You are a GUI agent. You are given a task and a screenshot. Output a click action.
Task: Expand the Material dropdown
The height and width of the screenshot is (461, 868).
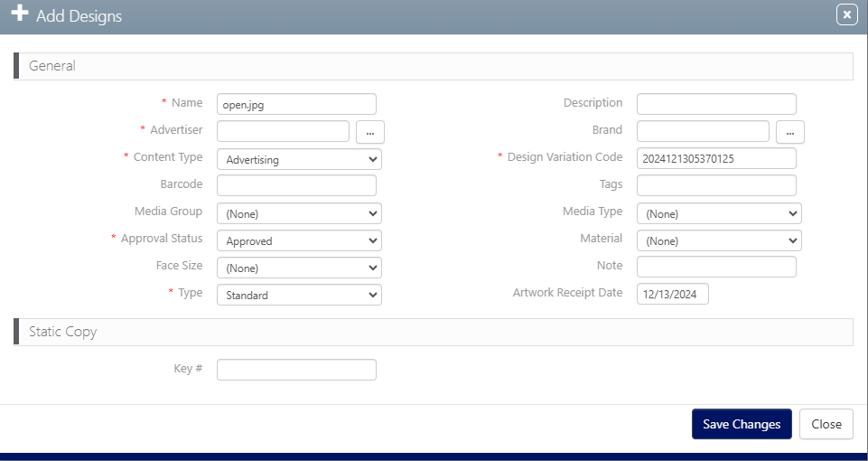719,241
